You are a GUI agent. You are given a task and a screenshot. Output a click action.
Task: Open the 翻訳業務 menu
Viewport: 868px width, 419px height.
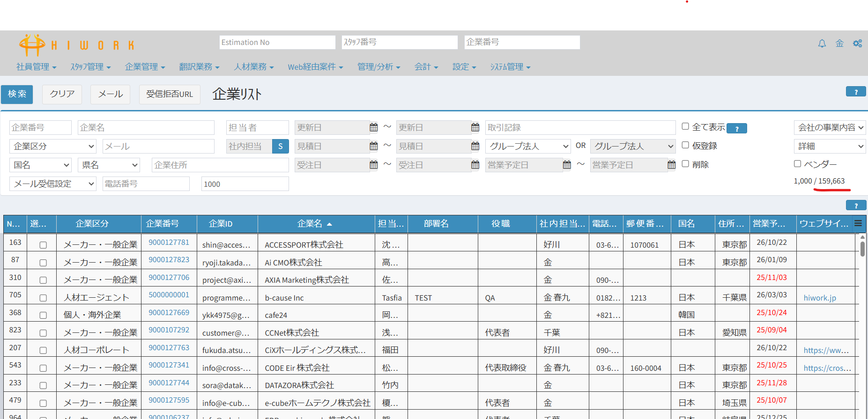[x=199, y=67]
